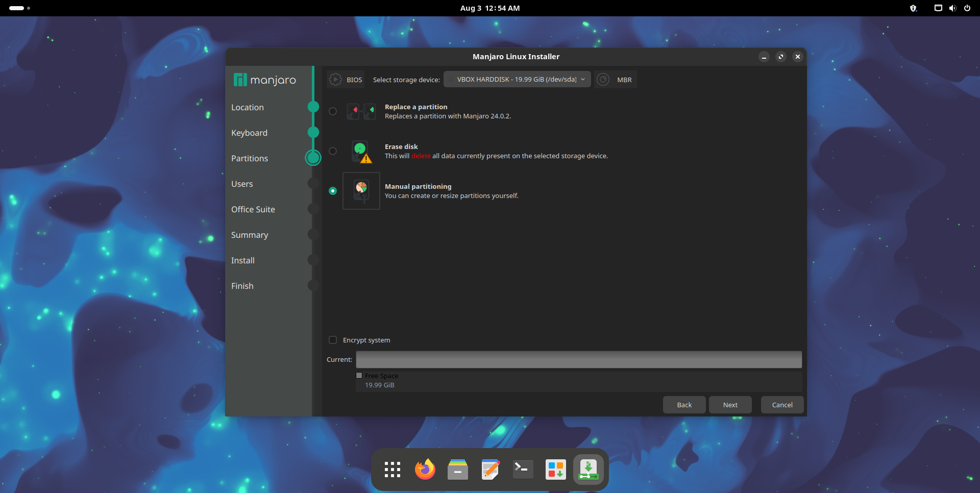Select the Users step in the sidebar

(x=242, y=184)
